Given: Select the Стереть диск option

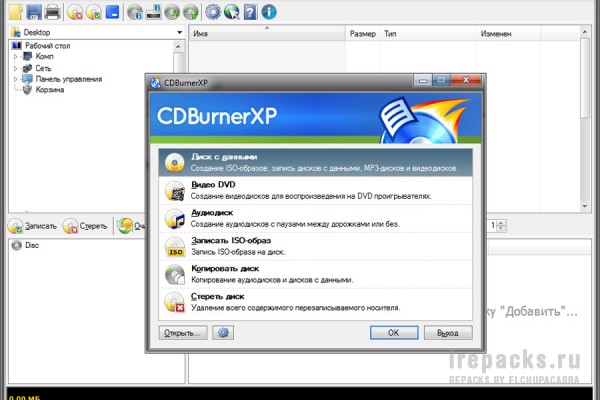Looking at the screenshot, I should click(315, 302).
